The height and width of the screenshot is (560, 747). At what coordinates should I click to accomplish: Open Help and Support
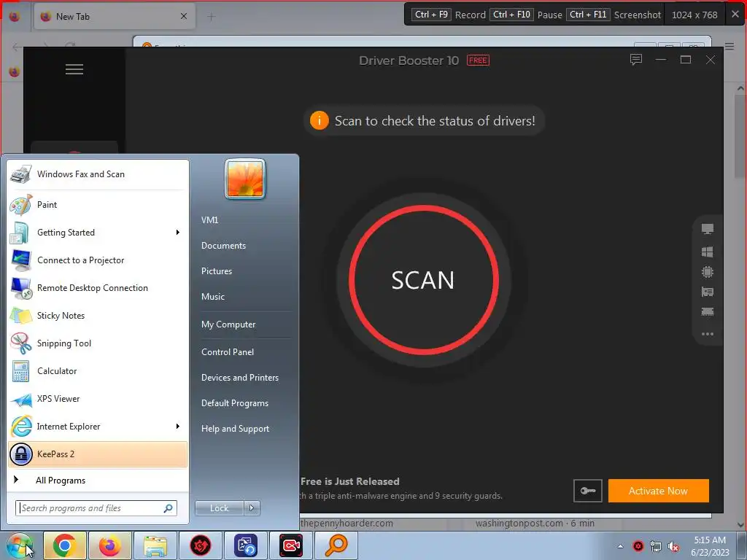(236, 429)
